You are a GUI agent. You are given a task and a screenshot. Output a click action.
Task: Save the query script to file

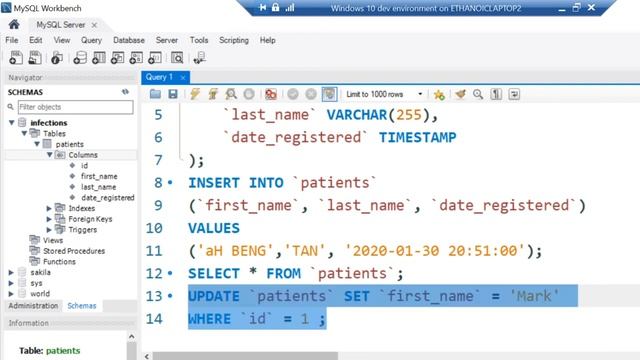point(173,94)
